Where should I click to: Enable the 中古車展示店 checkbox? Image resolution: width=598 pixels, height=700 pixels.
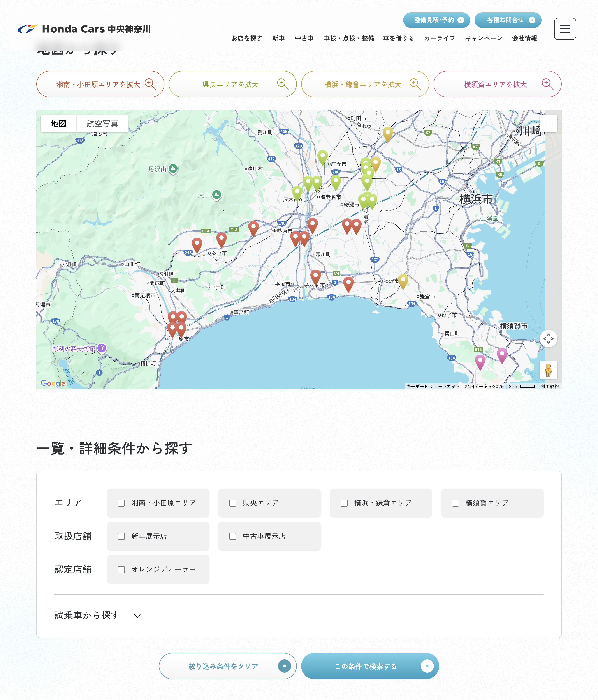[x=233, y=536]
